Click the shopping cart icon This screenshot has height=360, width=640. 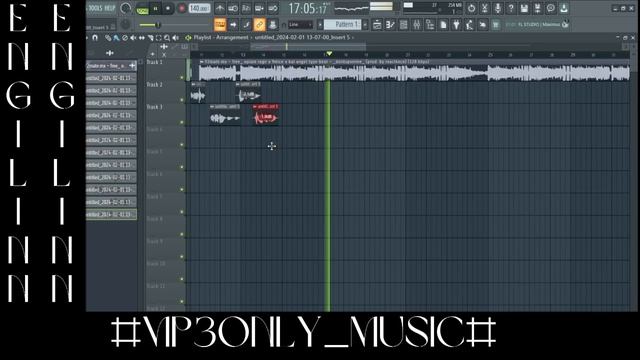click(x=496, y=25)
